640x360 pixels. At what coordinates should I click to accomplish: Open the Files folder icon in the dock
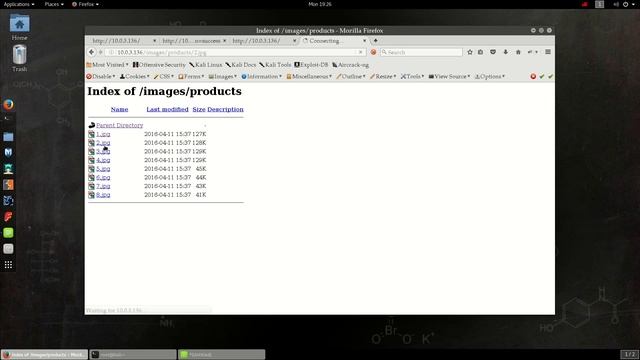click(x=8, y=137)
